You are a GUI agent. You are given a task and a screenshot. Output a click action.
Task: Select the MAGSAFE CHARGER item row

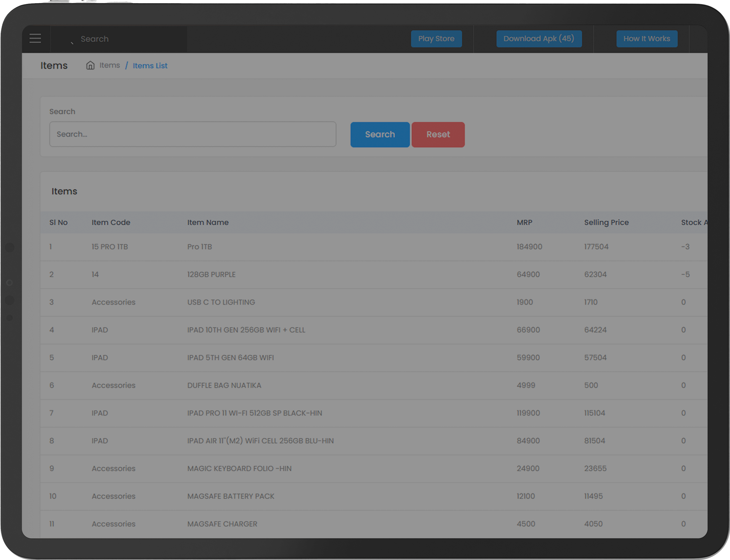click(222, 524)
